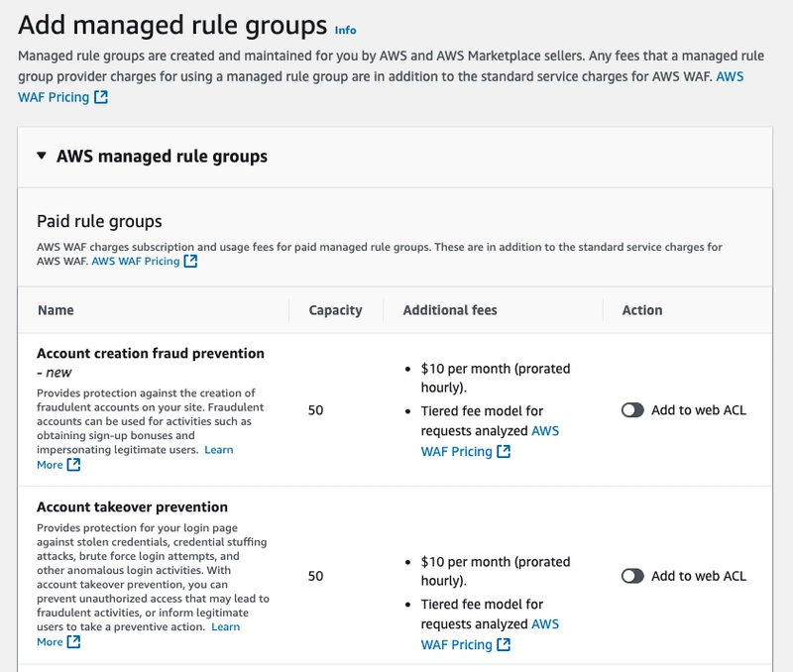
Task: Open AWS WAF Pricing link in Account takeover fees
Action: click(456, 644)
